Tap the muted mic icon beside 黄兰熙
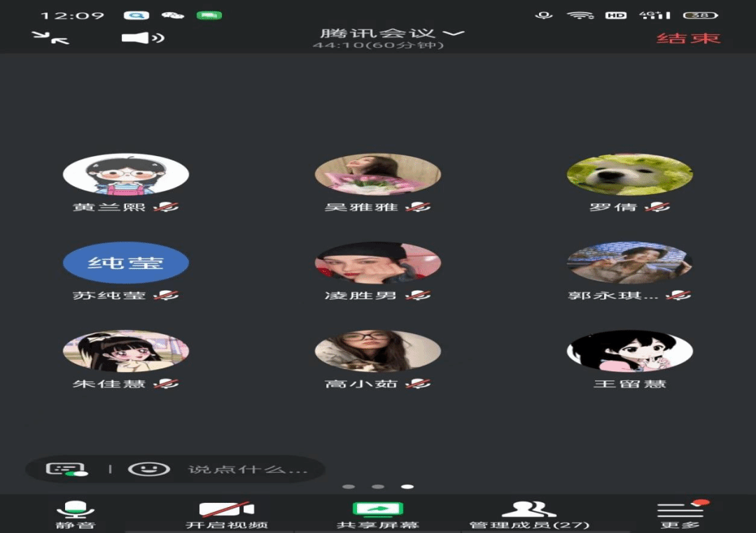 [x=166, y=207]
